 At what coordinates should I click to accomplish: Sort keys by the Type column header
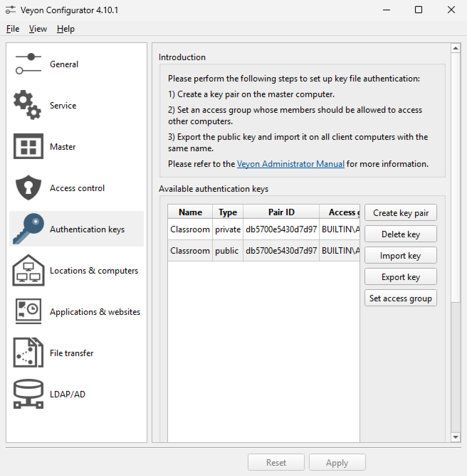(x=228, y=212)
